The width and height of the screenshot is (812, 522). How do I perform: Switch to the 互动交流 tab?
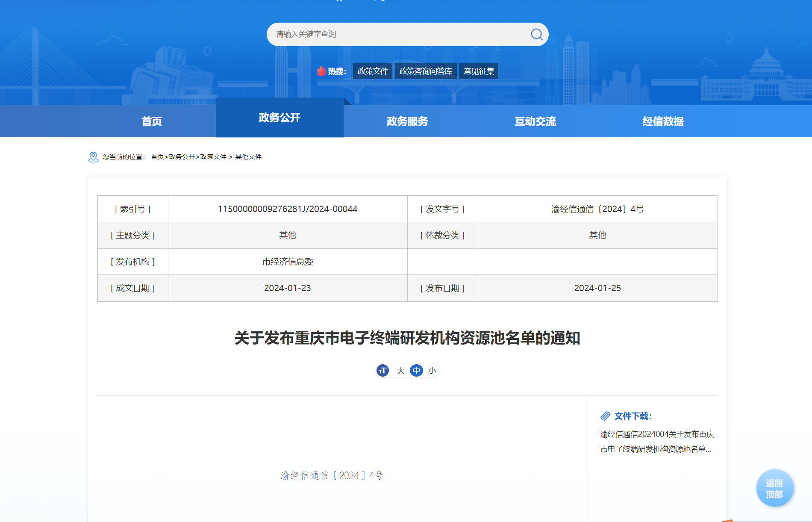tap(535, 121)
